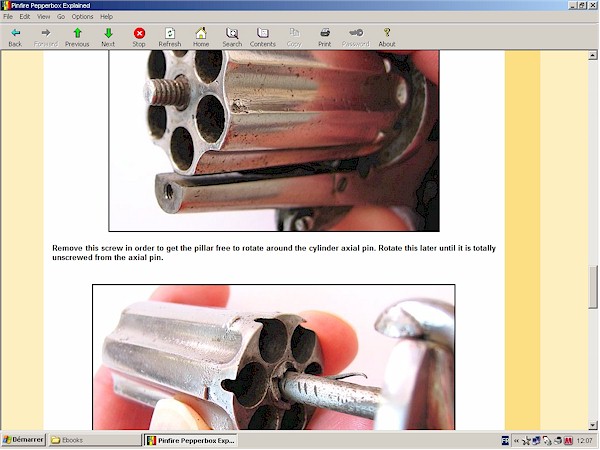Go to the Next page arrow
Viewport: 600px width, 450px height.
[108, 37]
